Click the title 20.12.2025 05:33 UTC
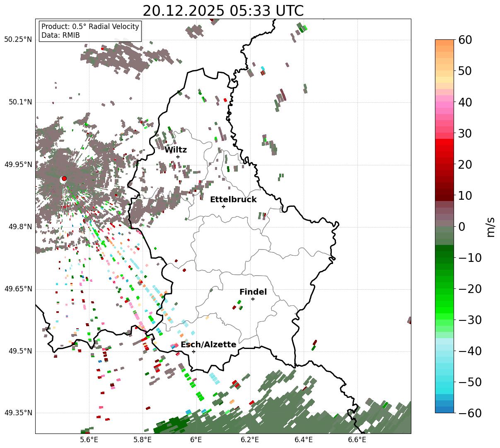The width and height of the screenshot is (500, 448). (223, 11)
